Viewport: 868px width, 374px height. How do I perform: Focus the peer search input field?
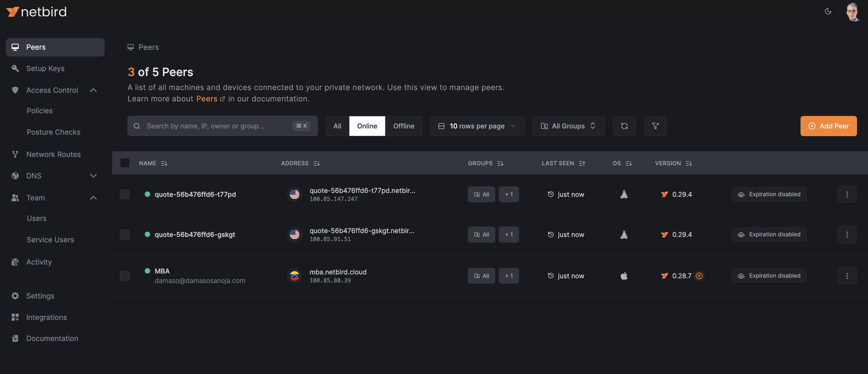(x=219, y=126)
